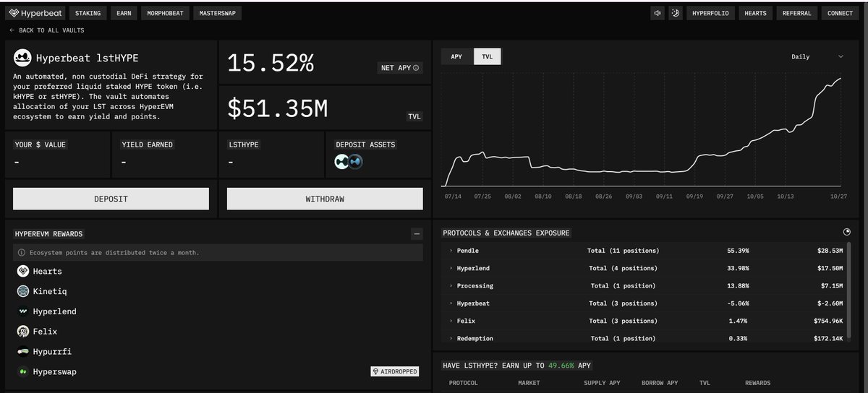This screenshot has width=868, height=393.
Task: Click the Hypurrfi reward icon
Action: click(22, 351)
